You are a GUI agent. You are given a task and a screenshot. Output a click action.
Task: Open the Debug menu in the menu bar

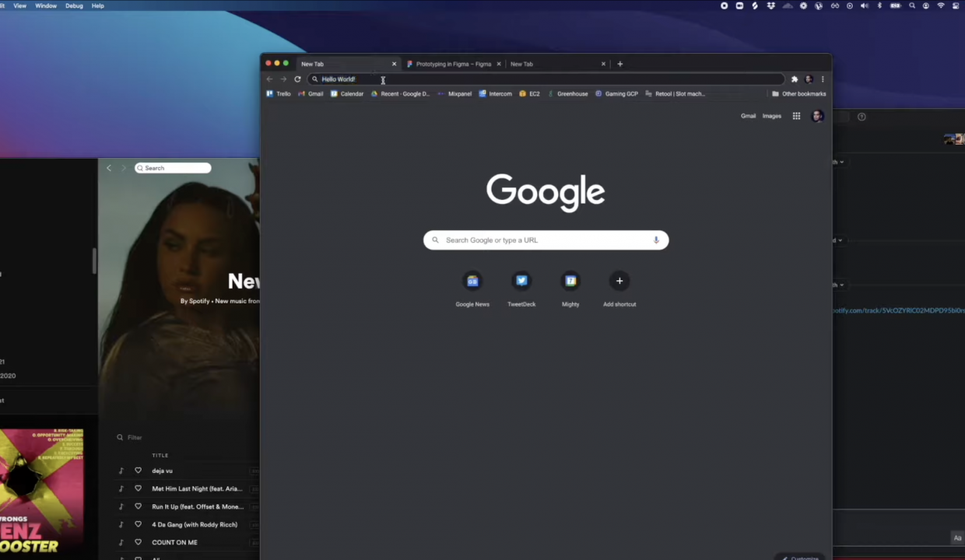[x=74, y=5]
